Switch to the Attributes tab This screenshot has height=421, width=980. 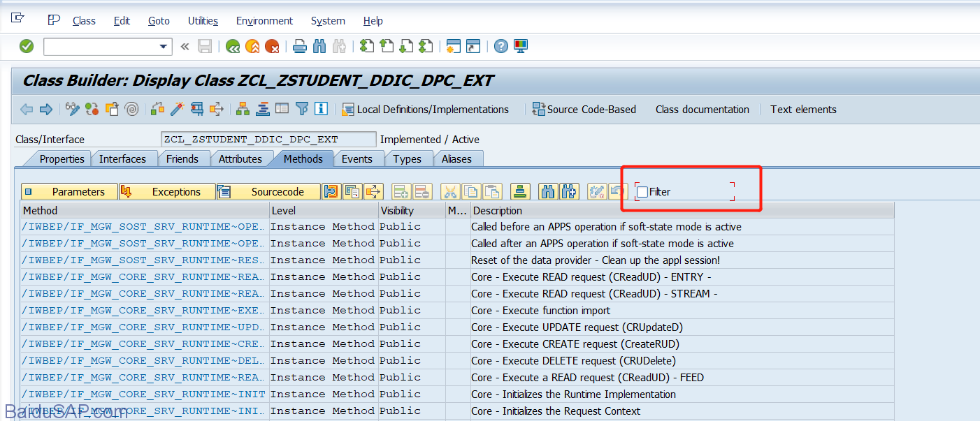pyautogui.click(x=240, y=159)
